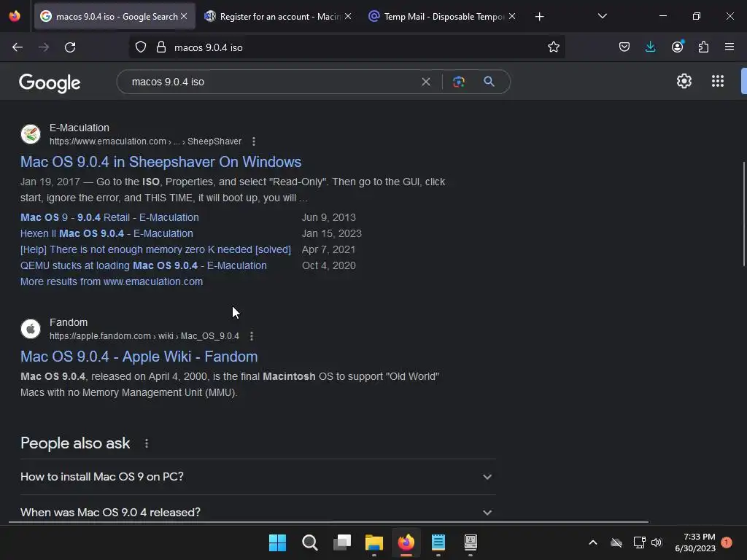Image resolution: width=747 pixels, height=560 pixels.
Task: Click the Firefox taskbar icon
Action: tap(406, 542)
